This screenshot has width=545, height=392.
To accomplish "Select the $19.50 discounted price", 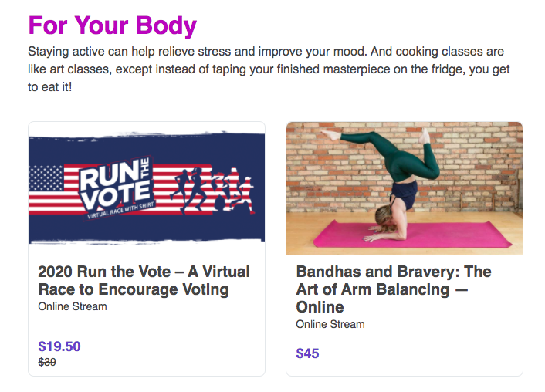I will click(x=59, y=346).
